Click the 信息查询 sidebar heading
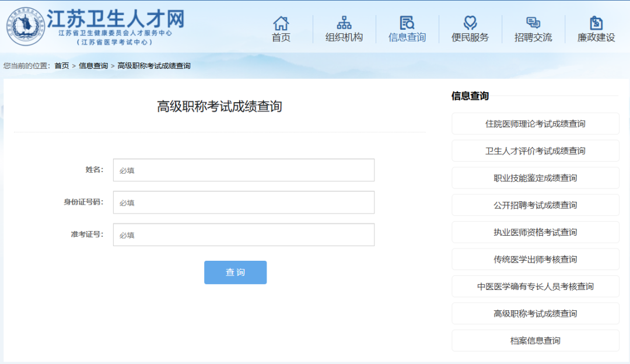Image resolution: width=630 pixels, height=364 pixels. tap(470, 96)
